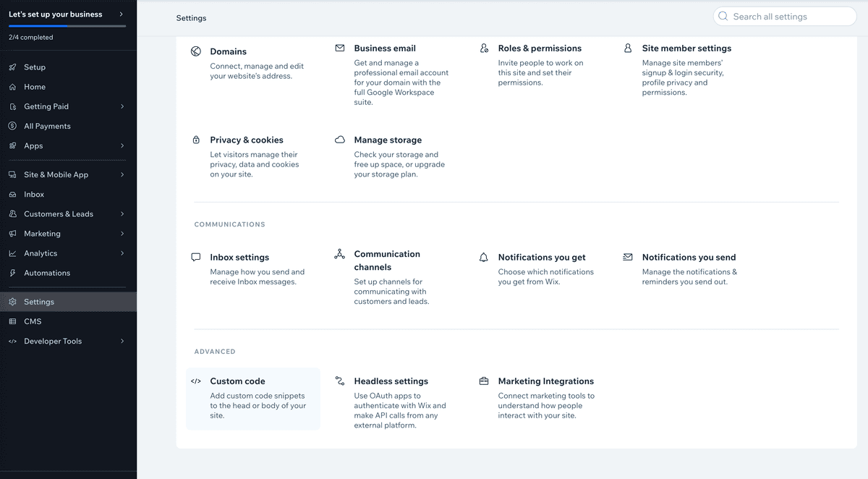
Task: Click the Privacy & cookies lock icon
Action: pyautogui.click(x=195, y=140)
